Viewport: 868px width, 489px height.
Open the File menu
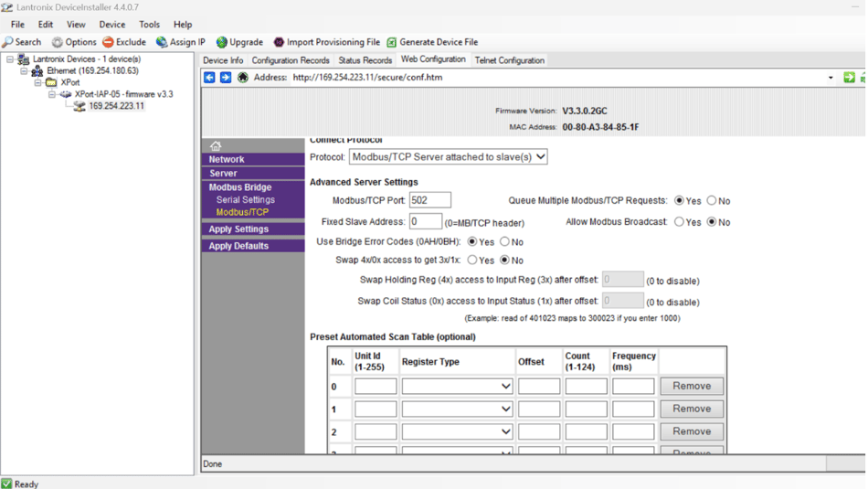click(17, 25)
